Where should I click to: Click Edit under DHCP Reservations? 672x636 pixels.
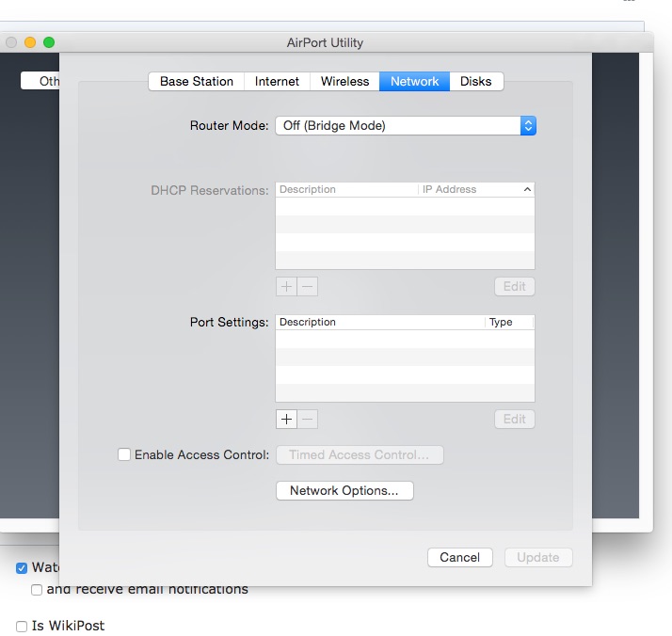point(514,287)
